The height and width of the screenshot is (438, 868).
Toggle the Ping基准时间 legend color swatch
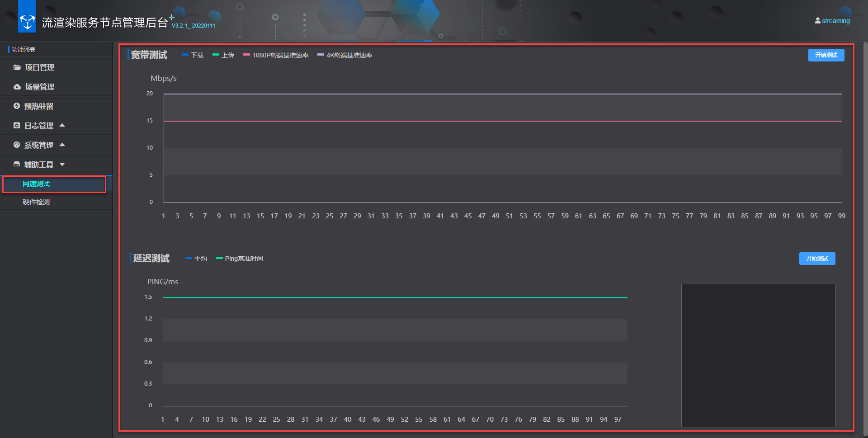pyautogui.click(x=219, y=258)
